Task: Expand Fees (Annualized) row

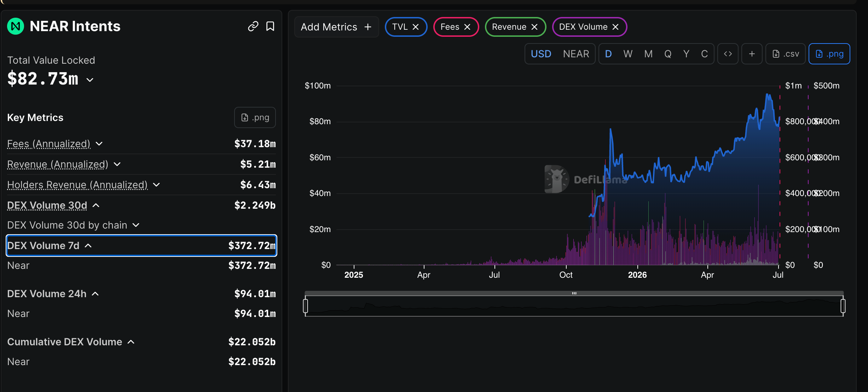Action: (x=99, y=144)
